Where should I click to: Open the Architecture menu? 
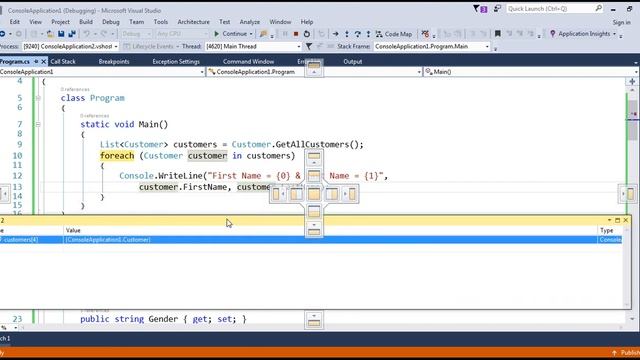193,22
